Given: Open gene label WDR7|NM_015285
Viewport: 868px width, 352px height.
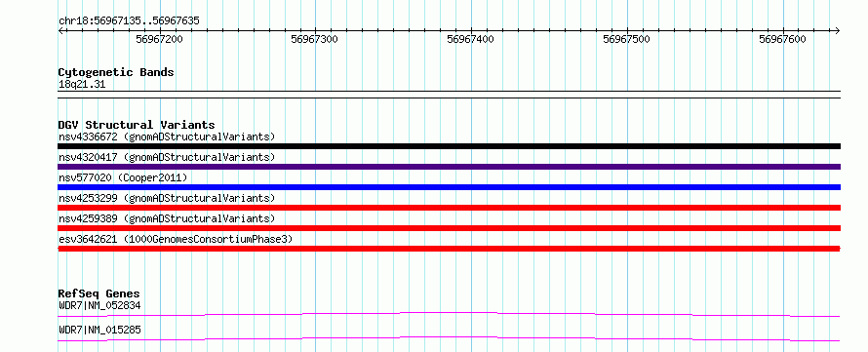Looking at the screenshot, I should tap(99, 330).
